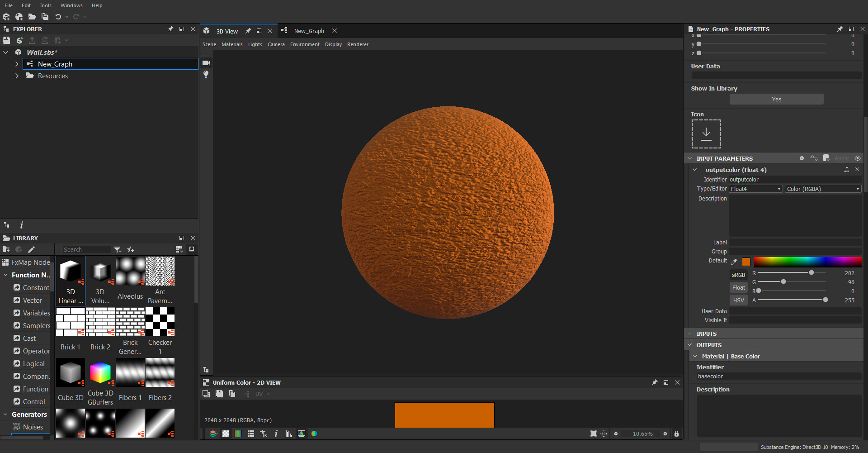Click the Save All toolbar icon

tap(45, 17)
